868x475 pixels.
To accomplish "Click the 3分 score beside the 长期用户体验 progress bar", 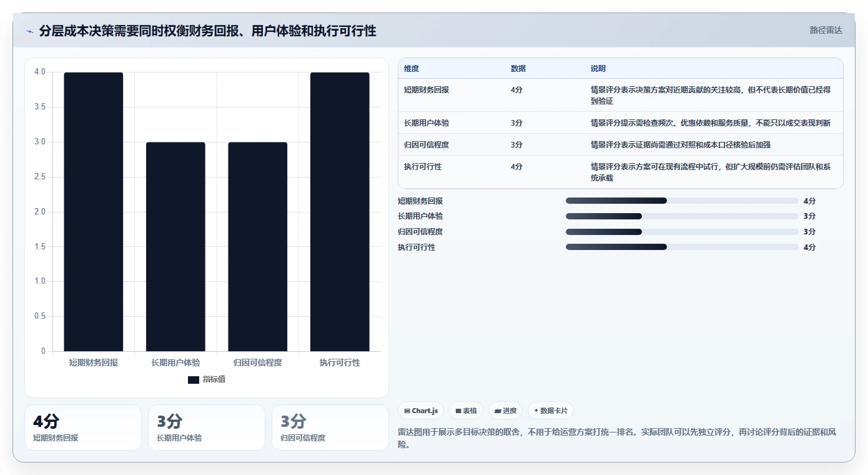I will (x=810, y=216).
